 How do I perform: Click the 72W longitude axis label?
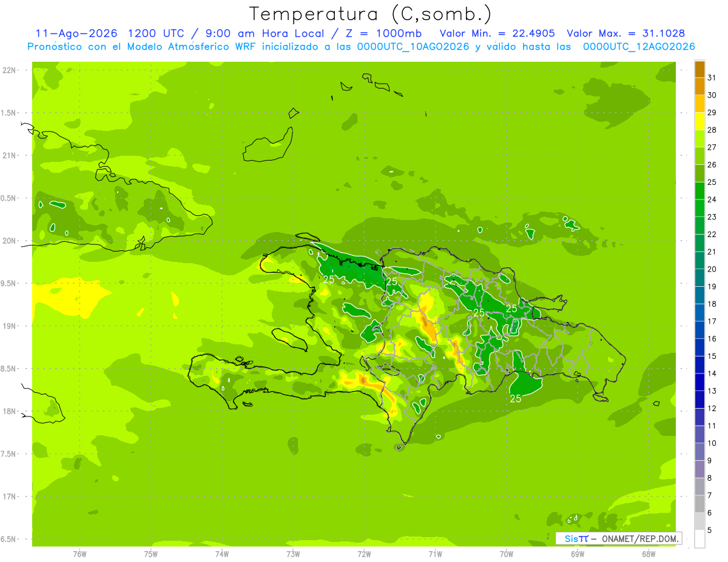coord(364,554)
